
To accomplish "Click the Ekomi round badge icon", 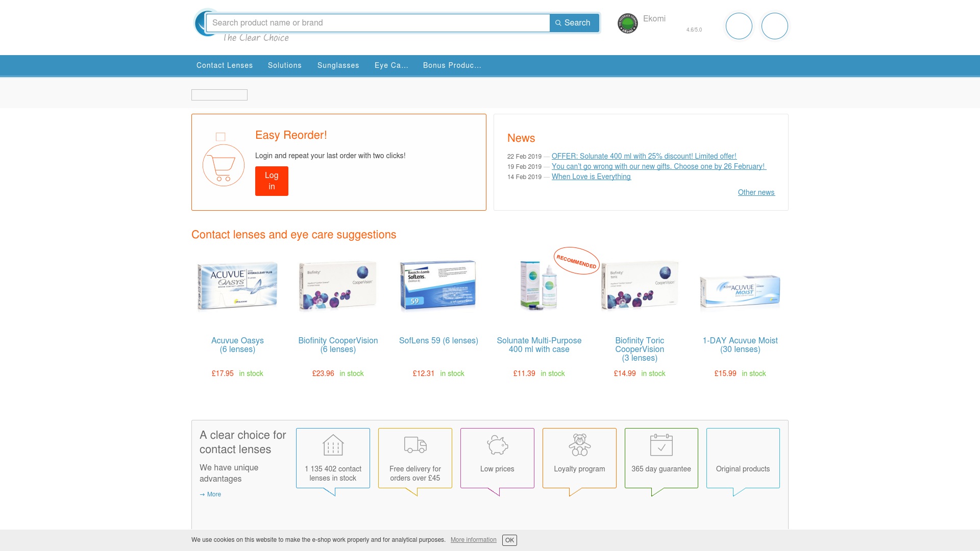I will [x=628, y=23].
